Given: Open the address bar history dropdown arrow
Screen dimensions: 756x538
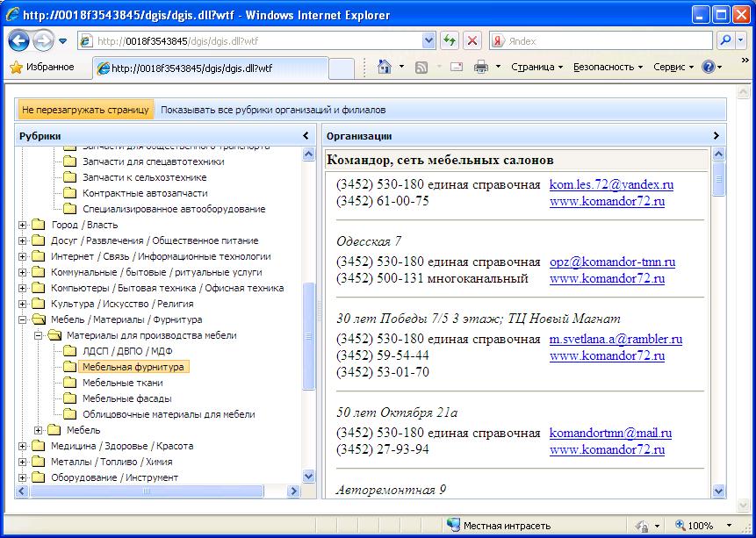Looking at the screenshot, I should pos(428,41).
